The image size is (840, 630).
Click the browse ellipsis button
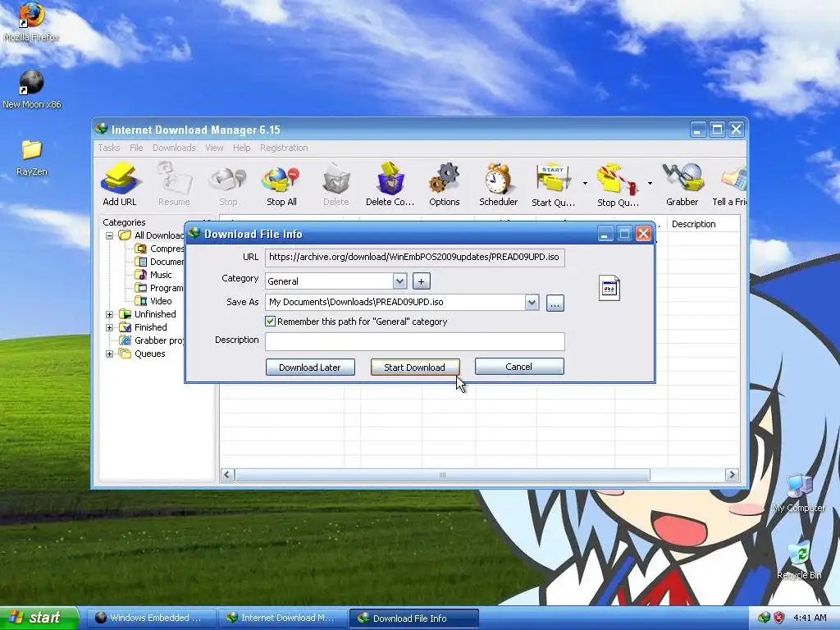pyautogui.click(x=555, y=304)
